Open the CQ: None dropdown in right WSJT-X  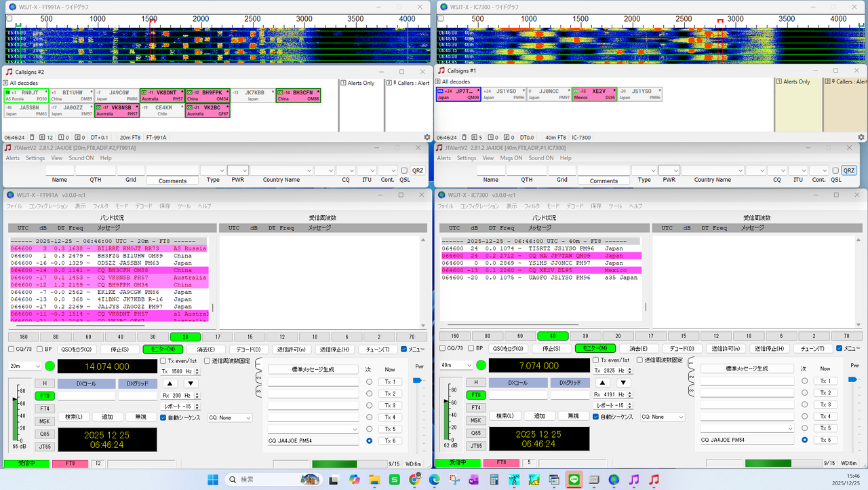[x=663, y=417]
